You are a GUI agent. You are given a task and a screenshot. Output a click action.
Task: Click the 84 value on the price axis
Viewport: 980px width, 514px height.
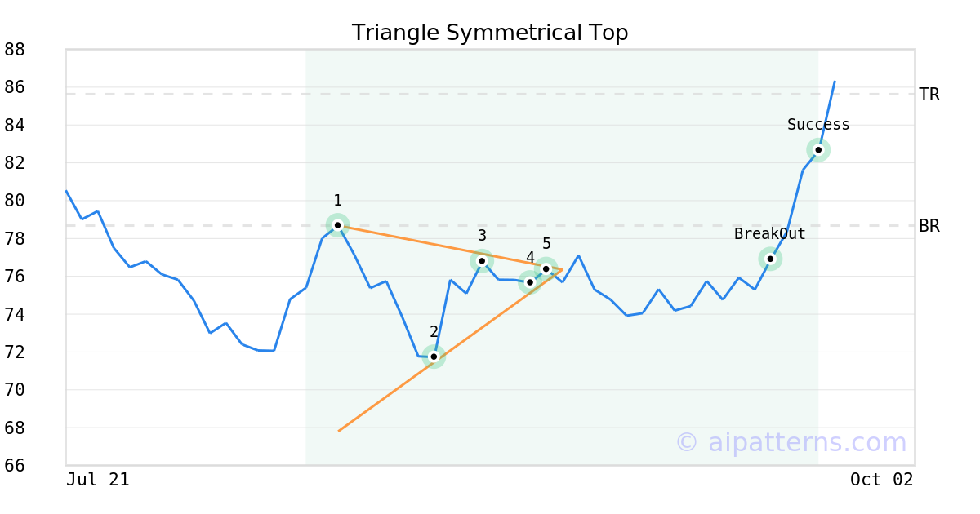click(x=15, y=126)
